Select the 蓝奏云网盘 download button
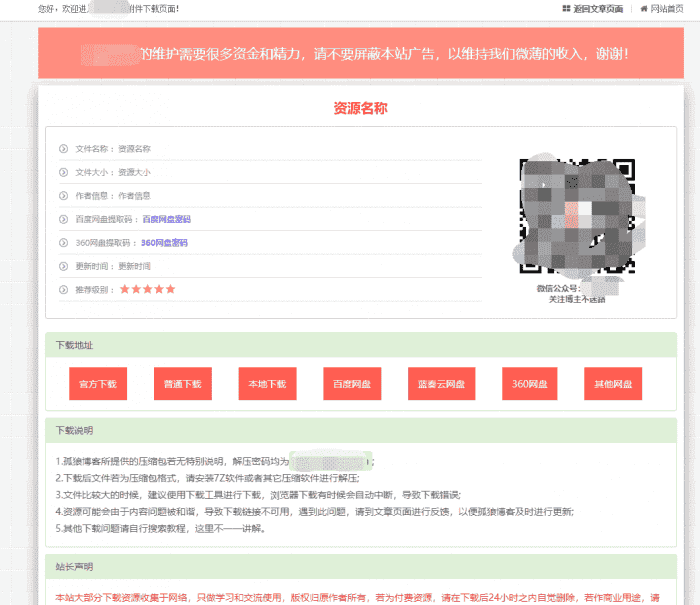Viewport: 700px width, 605px height. [441, 384]
